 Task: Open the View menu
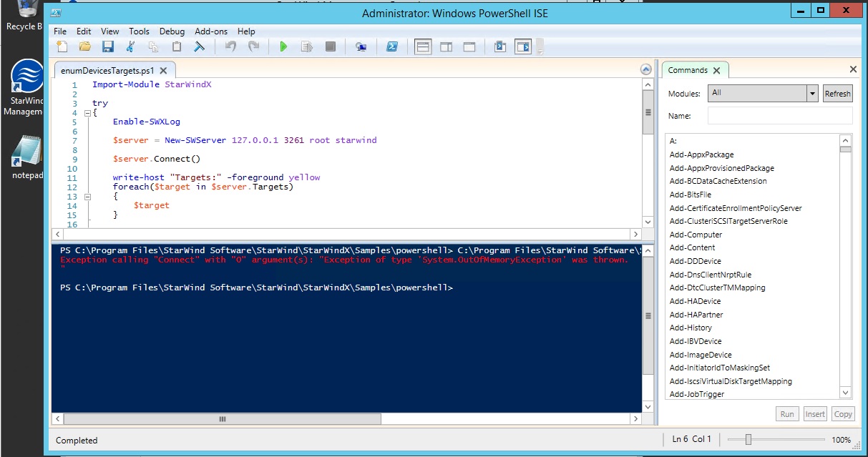pos(110,31)
